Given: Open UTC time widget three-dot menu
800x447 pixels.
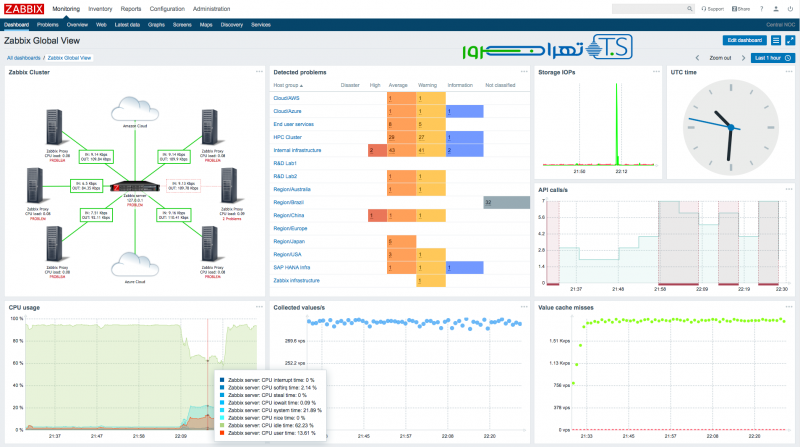Looking at the screenshot, I should point(786,72).
